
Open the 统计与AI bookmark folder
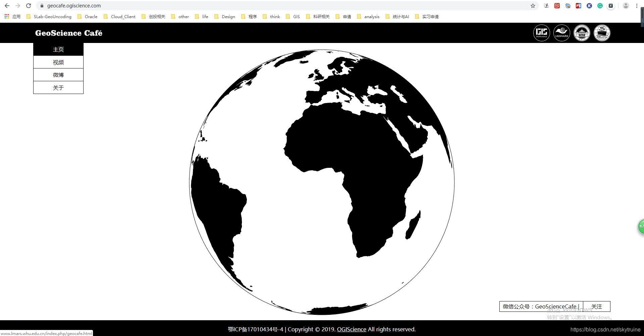point(397,16)
